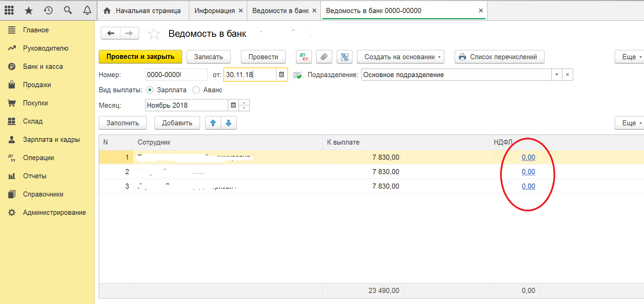The image size is (644, 304).
Task: Open Отчеты section in sidebar
Action: [35, 176]
